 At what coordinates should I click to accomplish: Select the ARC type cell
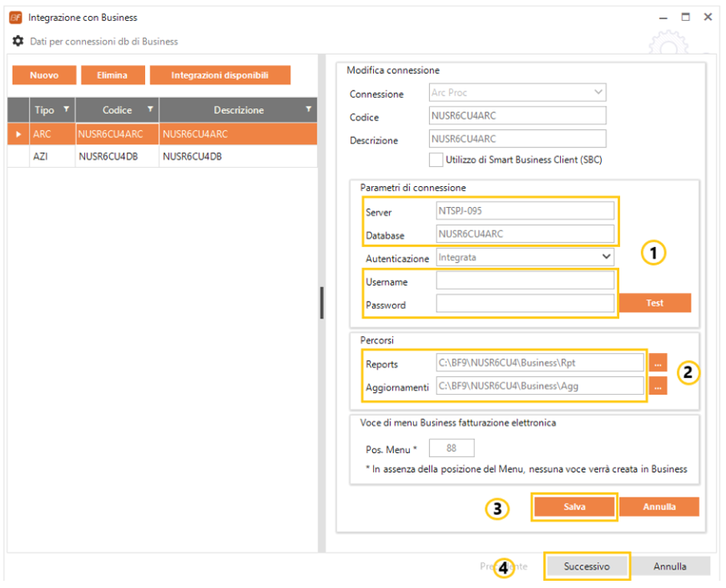point(52,134)
